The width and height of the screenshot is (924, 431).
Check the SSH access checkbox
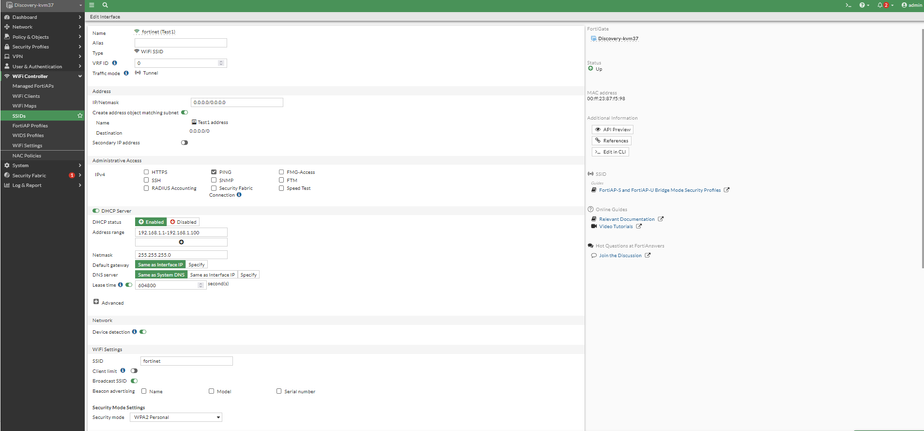146,180
